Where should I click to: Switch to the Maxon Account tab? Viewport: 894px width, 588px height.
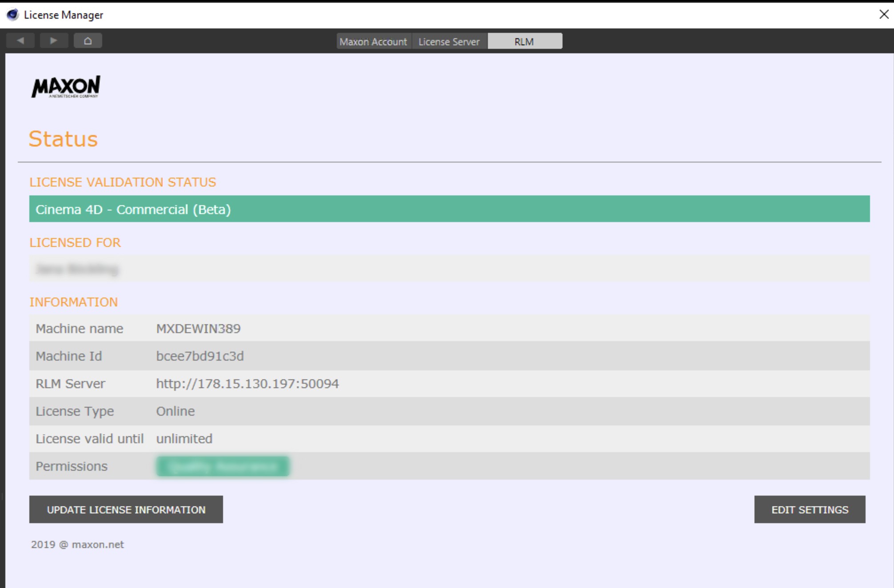coord(373,41)
